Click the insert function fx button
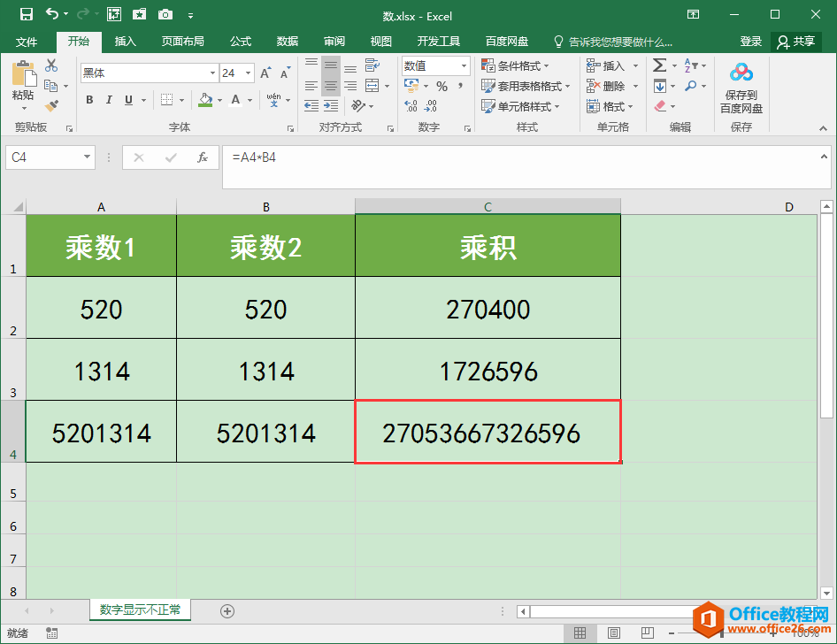 coord(203,157)
